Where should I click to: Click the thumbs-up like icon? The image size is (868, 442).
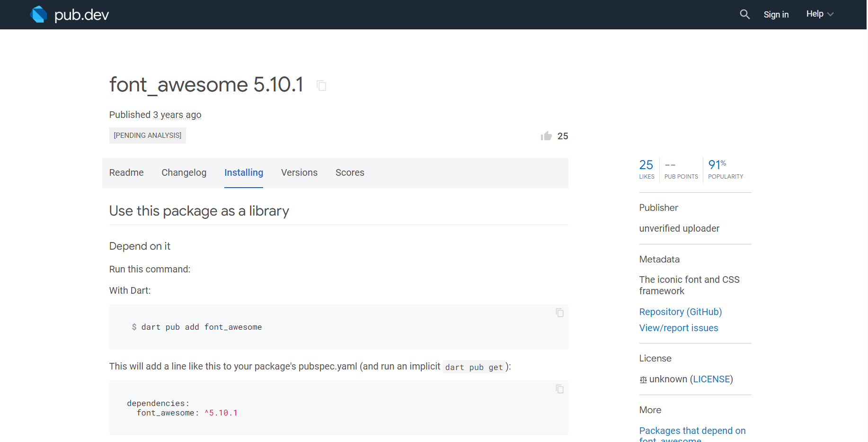pos(547,136)
